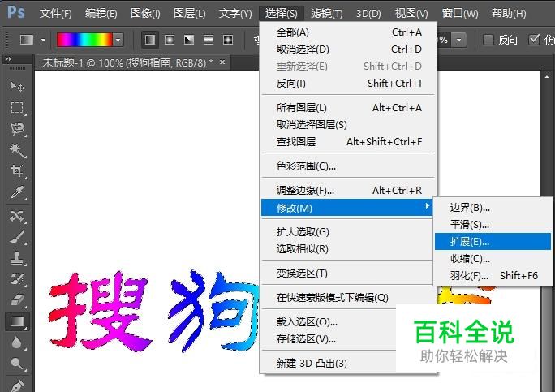Select the Brush tool
The width and height of the screenshot is (555, 392).
(x=17, y=237)
